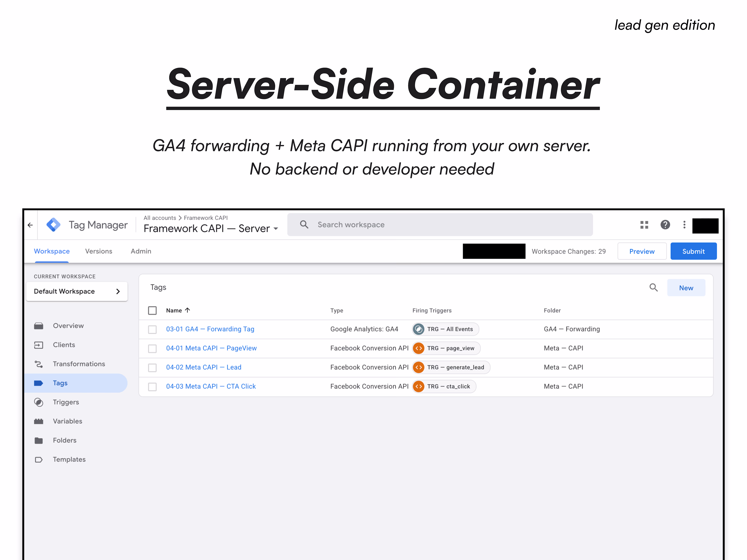Switch to the Versions tab
Image resolution: width=747 pixels, height=560 pixels.
coord(99,251)
